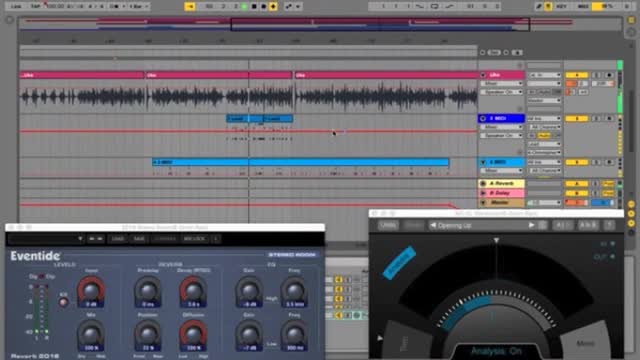Screen dimensions: 640x360
Task: Arm the 4 MIDI track for recording
Action: coord(609,162)
